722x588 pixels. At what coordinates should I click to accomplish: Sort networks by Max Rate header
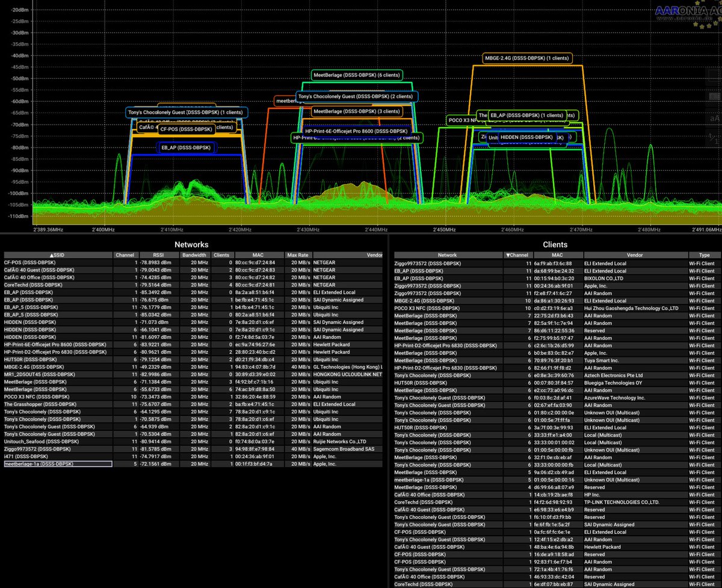pyautogui.click(x=297, y=255)
